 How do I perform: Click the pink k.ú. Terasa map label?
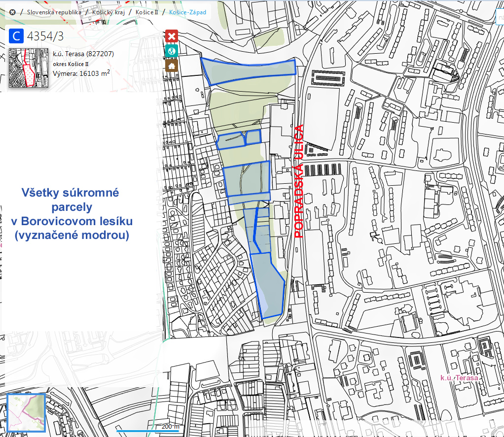[x=459, y=378]
